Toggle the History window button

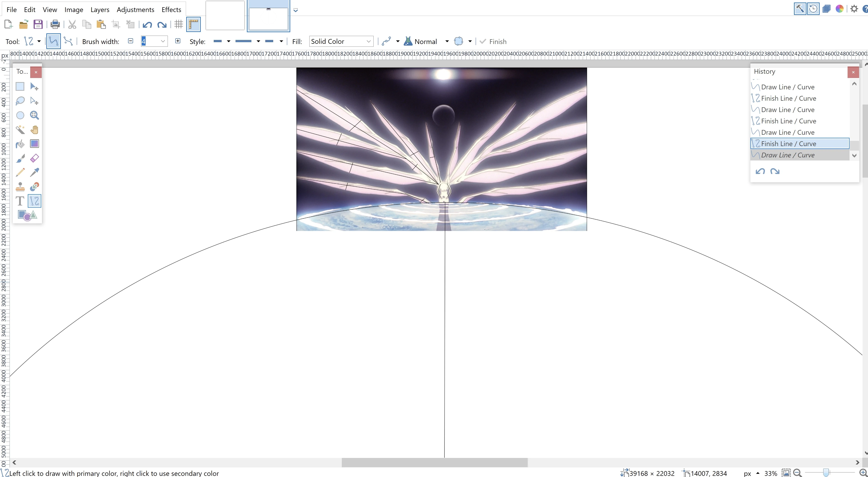click(x=813, y=9)
